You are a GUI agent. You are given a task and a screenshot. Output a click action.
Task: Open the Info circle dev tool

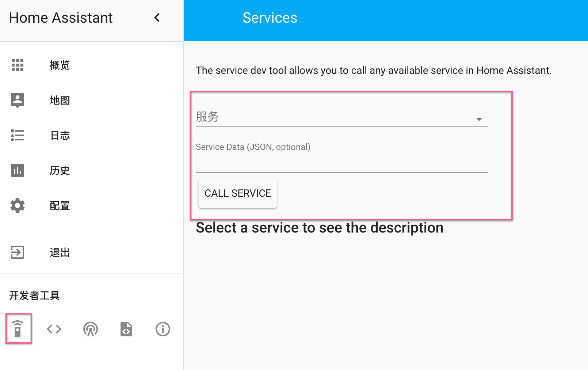[163, 329]
